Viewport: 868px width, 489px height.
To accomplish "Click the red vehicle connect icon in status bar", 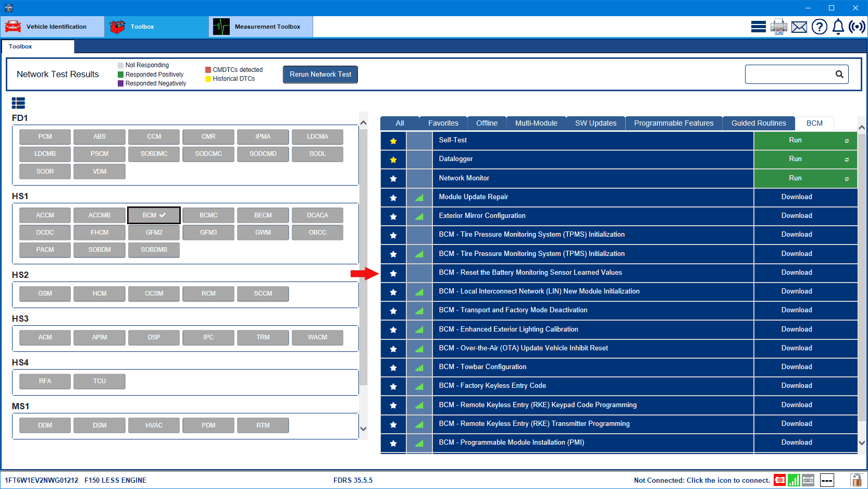I will pos(779,480).
